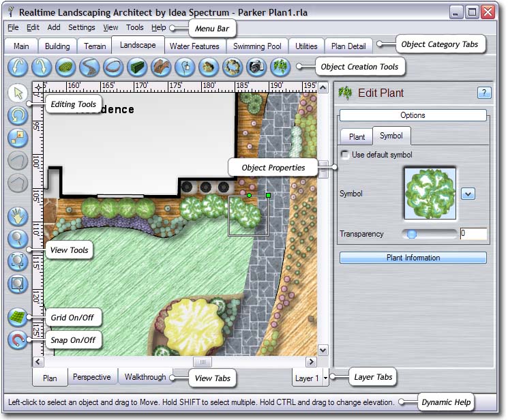Select the Layer 1 tab

point(307,378)
